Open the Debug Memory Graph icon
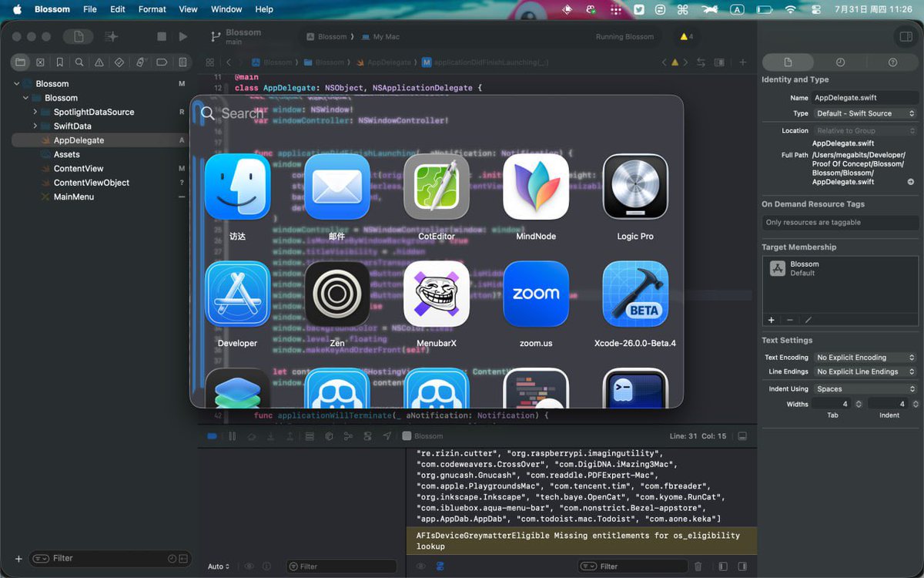This screenshot has height=578, width=924. [x=348, y=436]
